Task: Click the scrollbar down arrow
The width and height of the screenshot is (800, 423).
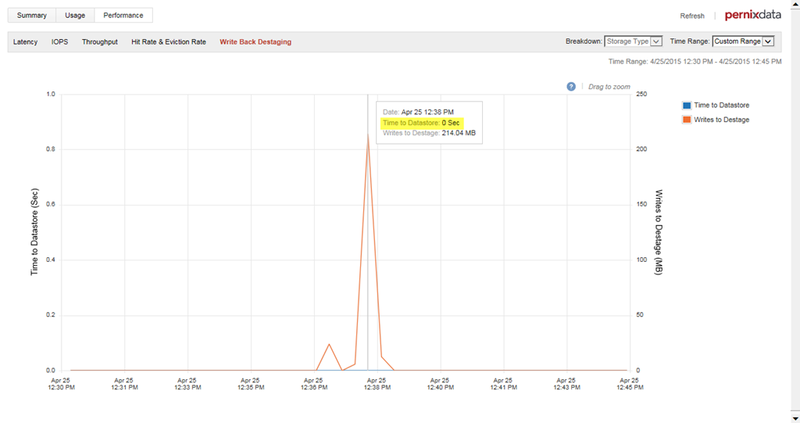Action: (x=795, y=418)
